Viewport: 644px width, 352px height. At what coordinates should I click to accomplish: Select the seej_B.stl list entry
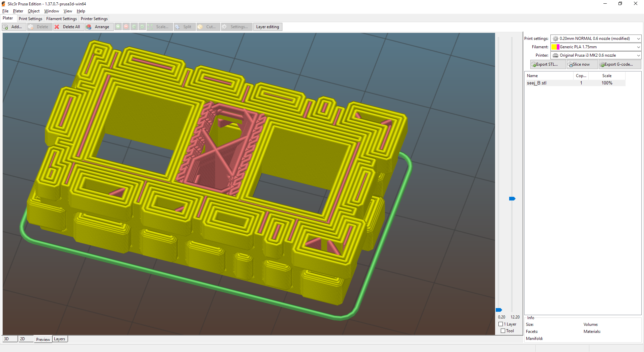(x=537, y=83)
